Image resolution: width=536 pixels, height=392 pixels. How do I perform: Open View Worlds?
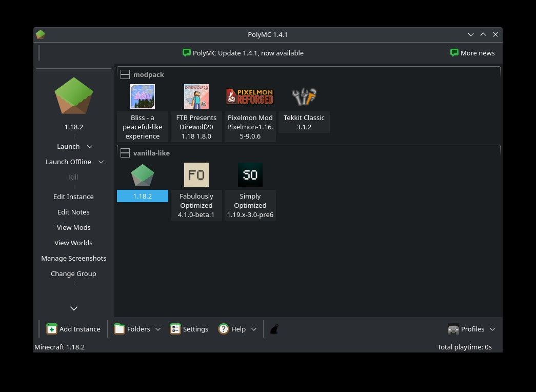73,243
